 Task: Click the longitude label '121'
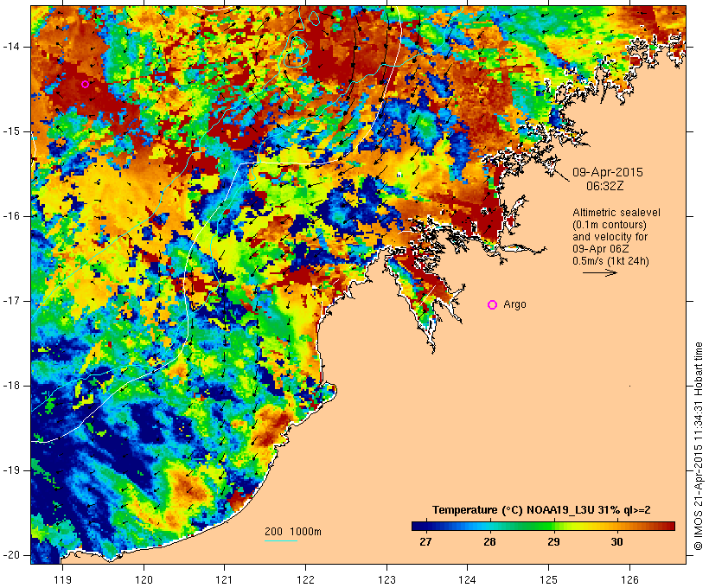(224, 580)
